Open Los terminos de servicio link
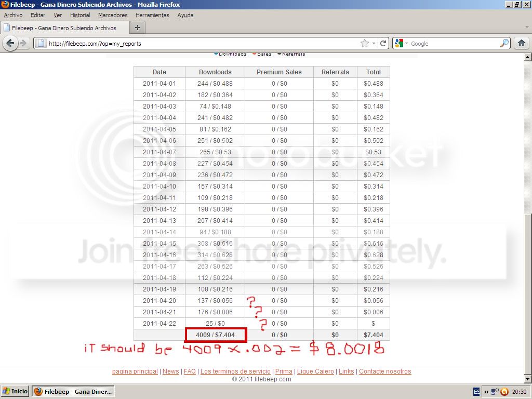 click(x=235, y=371)
